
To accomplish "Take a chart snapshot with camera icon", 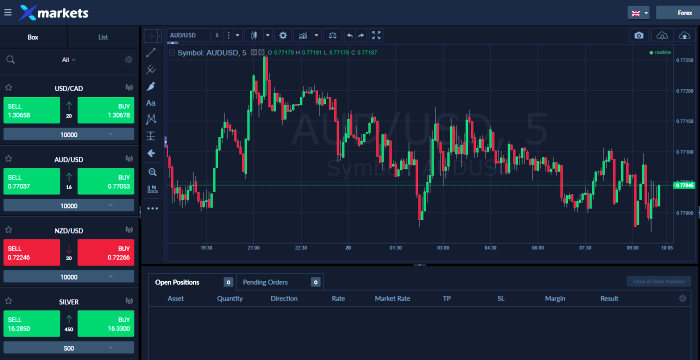I will pos(639,35).
